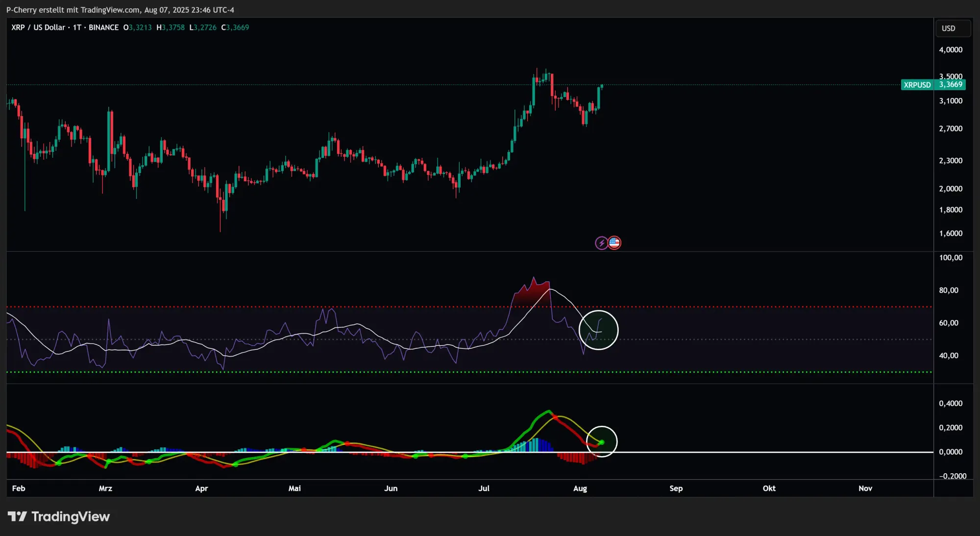The width and height of the screenshot is (980, 536).
Task: Click the P-Cherry TradingView.com attribution text
Action: coord(120,10)
